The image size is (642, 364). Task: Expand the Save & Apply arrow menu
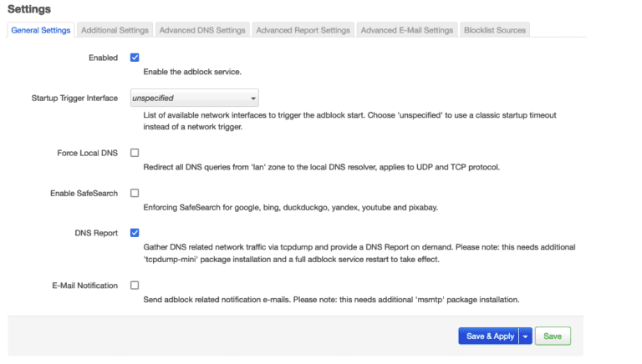coord(525,336)
